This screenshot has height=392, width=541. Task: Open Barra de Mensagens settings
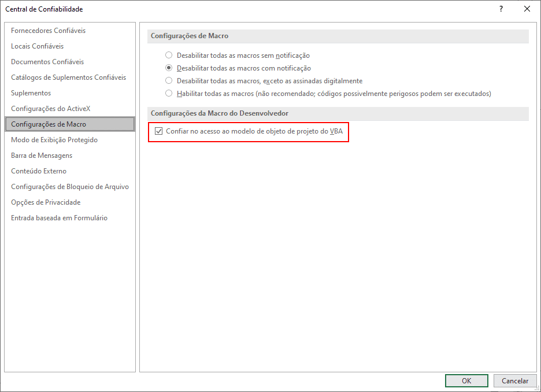click(x=42, y=156)
